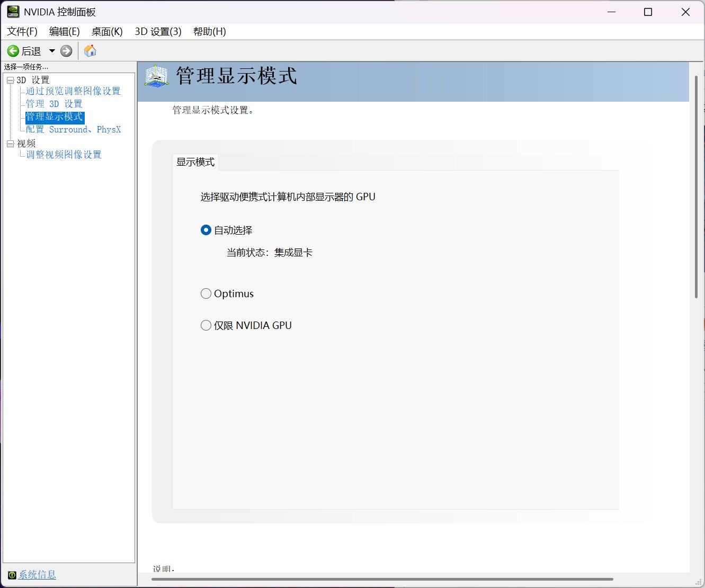Click the window resize grip at bottom right
Image resolution: width=705 pixels, height=588 pixels.
coord(699,582)
